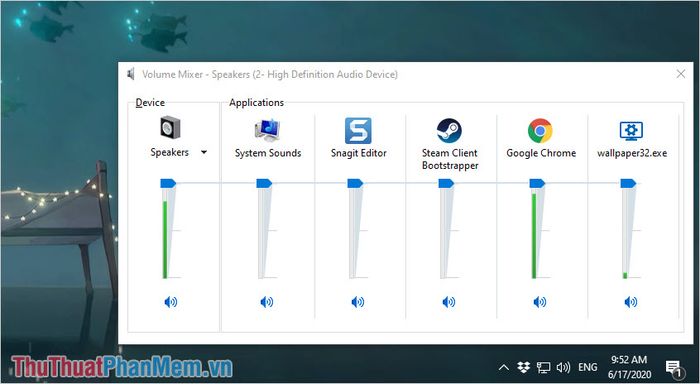Click the Steam Client Bootstrapper volume slider handle
The width and height of the screenshot is (700, 384).
pyautogui.click(x=446, y=183)
